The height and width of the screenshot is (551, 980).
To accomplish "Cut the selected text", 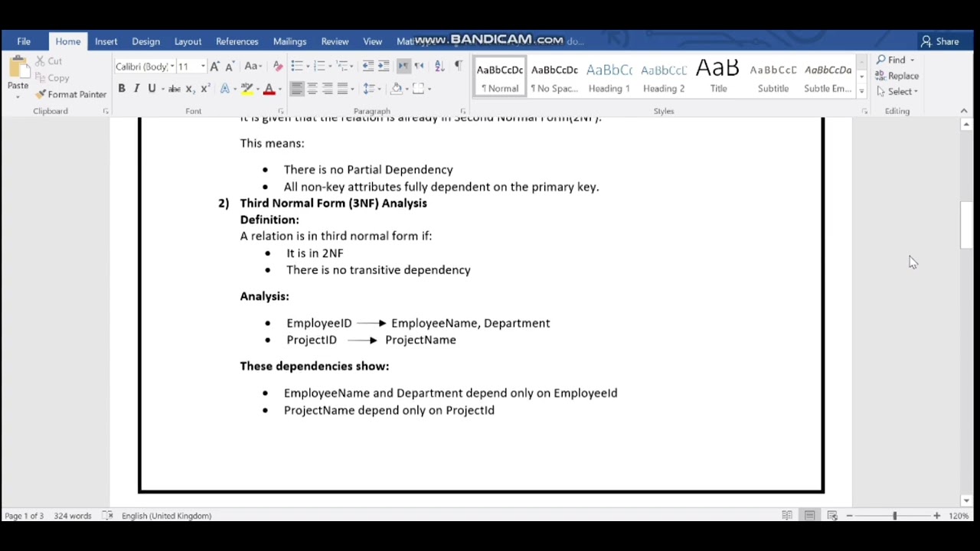I will (x=48, y=61).
